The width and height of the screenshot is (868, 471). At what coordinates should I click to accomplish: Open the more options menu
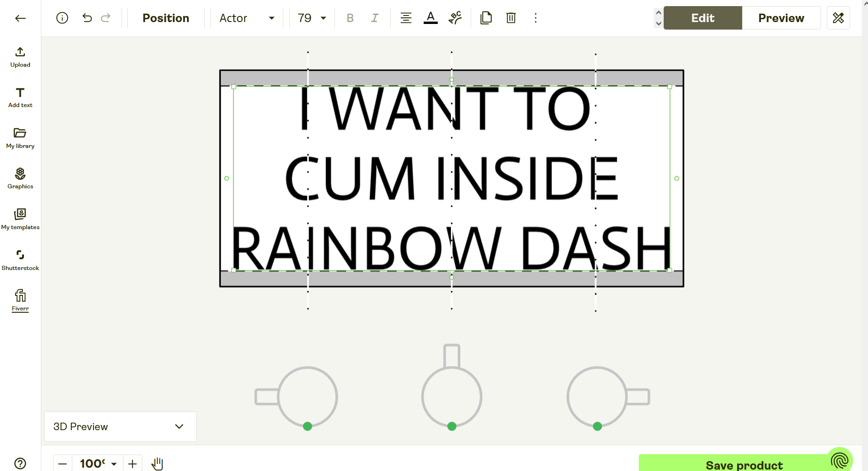tap(535, 18)
